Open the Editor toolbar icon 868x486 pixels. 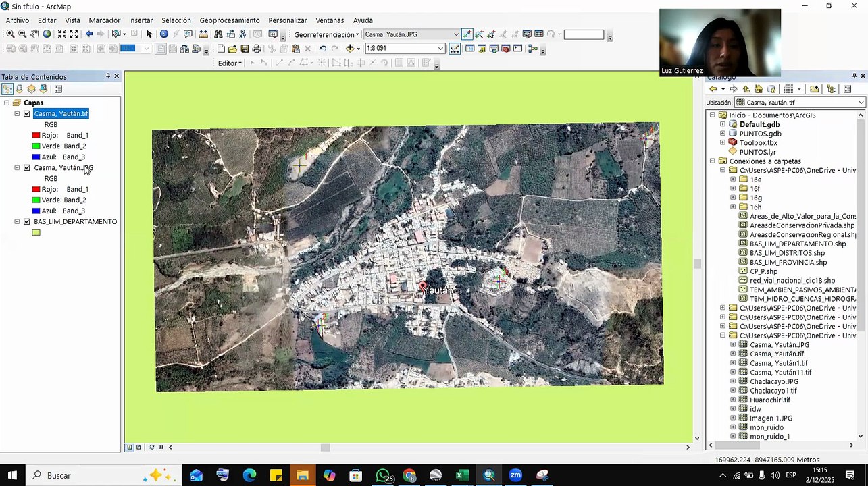pos(455,49)
